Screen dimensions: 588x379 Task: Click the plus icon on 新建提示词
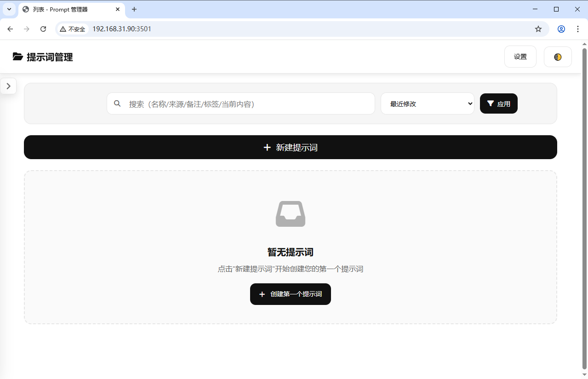267,147
